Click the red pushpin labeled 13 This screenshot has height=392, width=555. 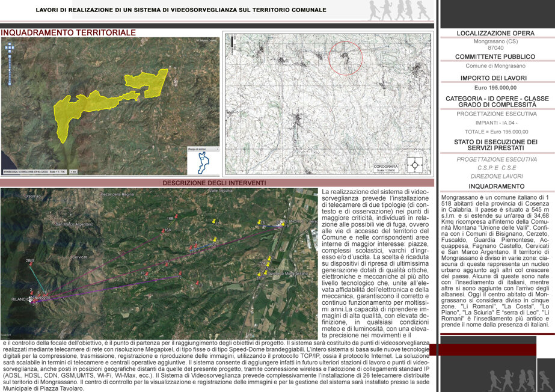click(x=197, y=283)
